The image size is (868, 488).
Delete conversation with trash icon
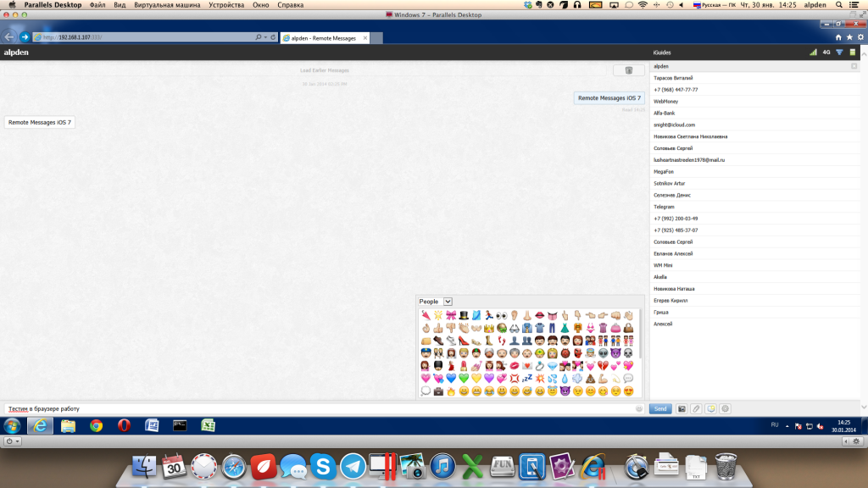pos(629,70)
